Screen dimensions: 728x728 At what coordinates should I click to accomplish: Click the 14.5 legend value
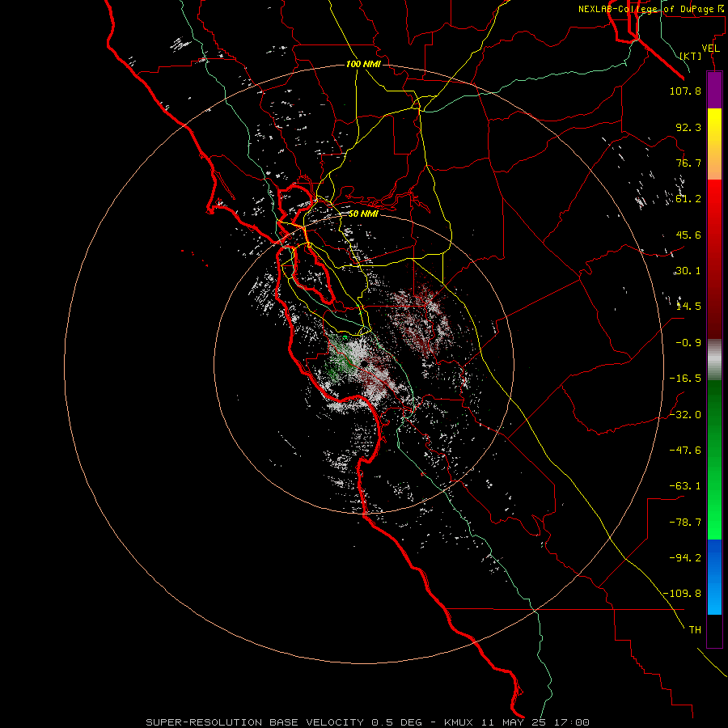(688, 307)
